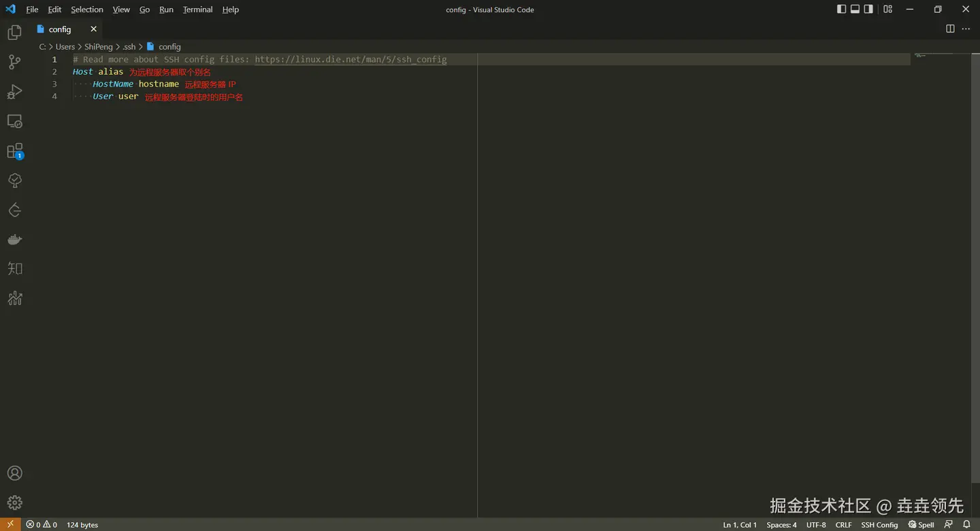Change end of line sequence CRLF
980x531 pixels.
point(843,524)
